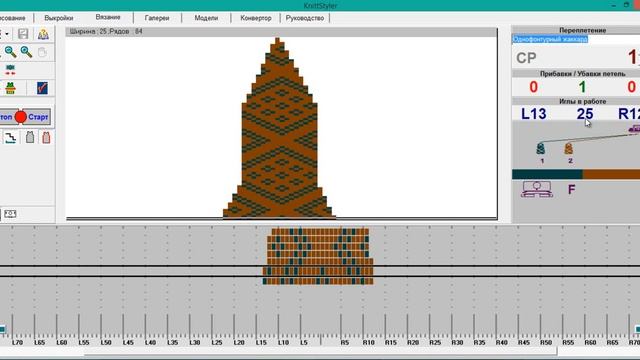Image resolution: width=640 pixels, height=360 pixels.
Task: Click the carriage with red arrows icon
Action: pyautogui.click(x=10, y=70)
